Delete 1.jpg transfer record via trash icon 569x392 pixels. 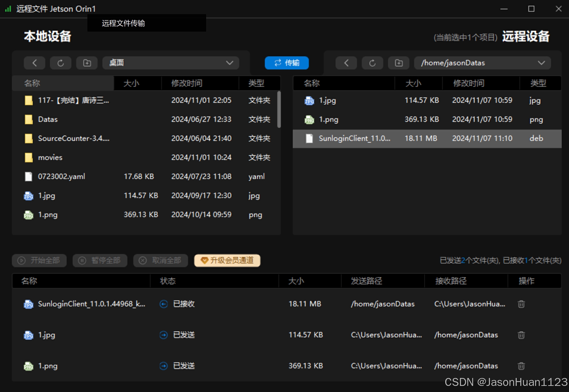(x=521, y=335)
